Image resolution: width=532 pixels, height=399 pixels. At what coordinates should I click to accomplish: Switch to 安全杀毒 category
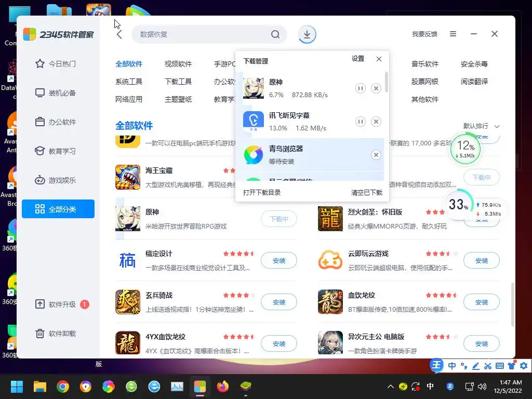pyautogui.click(x=474, y=64)
